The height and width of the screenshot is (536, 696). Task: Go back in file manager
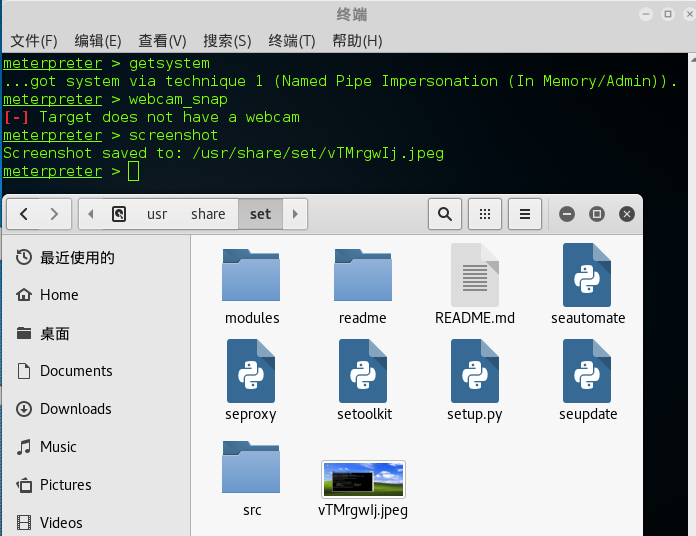coord(24,214)
